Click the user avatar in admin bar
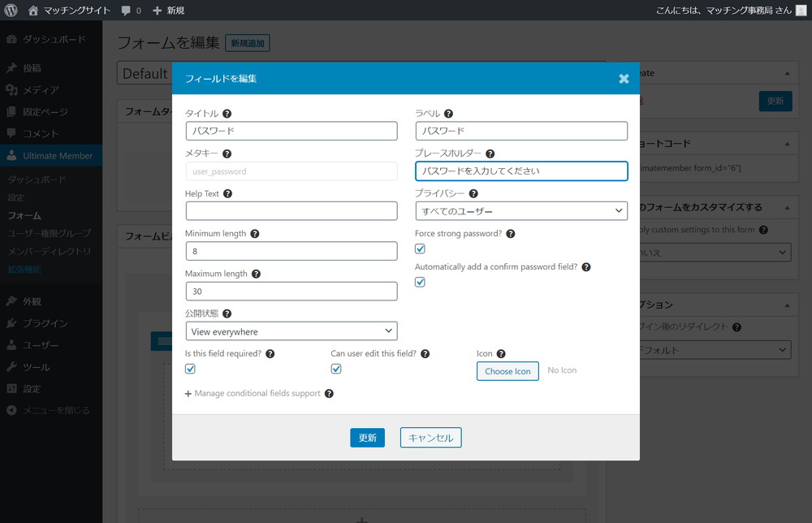This screenshot has height=523, width=812. click(x=801, y=11)
